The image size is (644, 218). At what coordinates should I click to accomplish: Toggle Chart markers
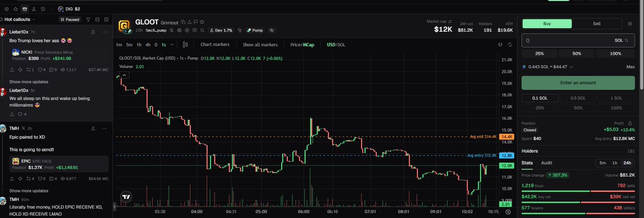click(215, 45)
